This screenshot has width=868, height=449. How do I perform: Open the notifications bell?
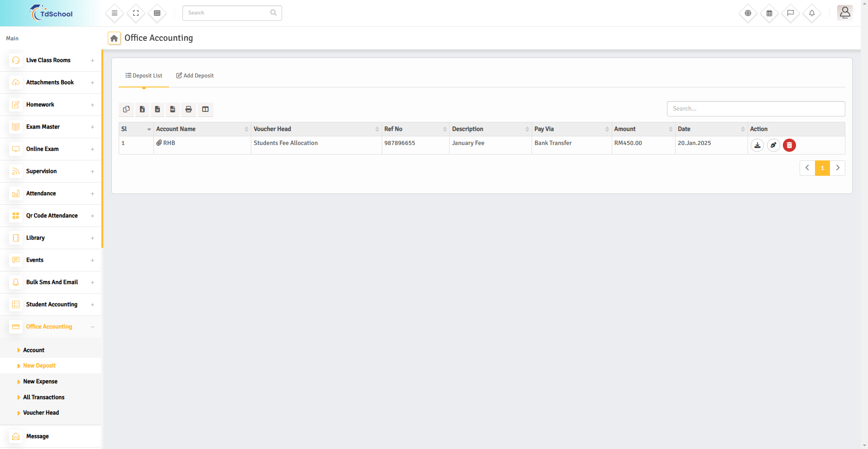[811, 13]
